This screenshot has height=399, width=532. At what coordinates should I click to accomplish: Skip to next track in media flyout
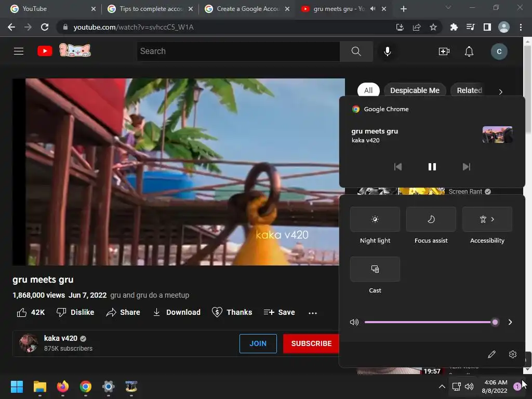[467, 167]
